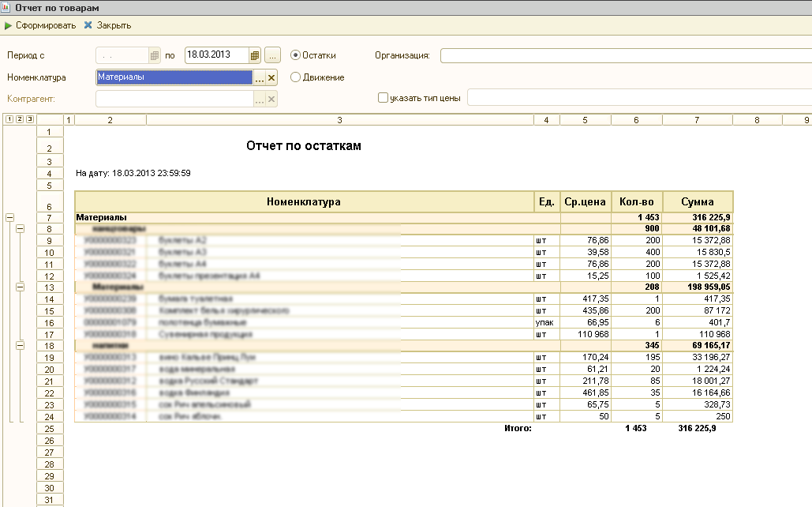Show grouping level 2
Image resolution: width=812 pixels, height=507 pixels.
coord(19,119)
